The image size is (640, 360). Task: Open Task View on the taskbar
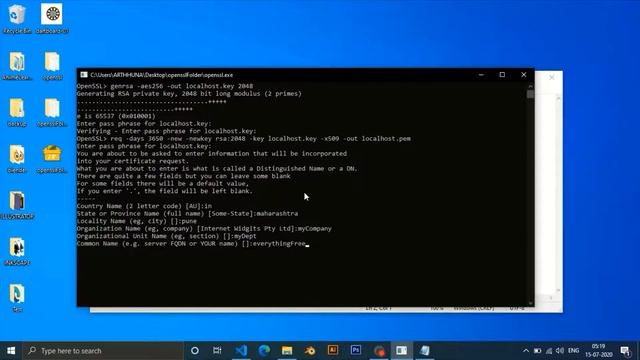217,350
